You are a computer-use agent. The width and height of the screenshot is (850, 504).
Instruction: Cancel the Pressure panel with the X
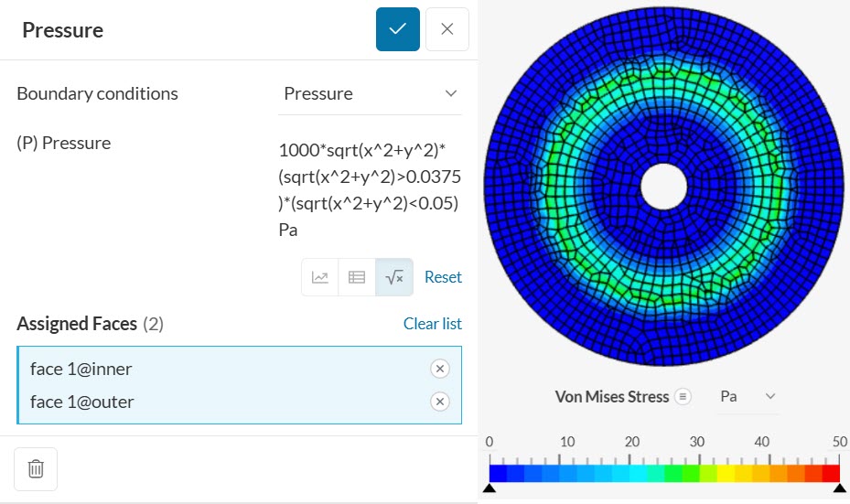[x=447, y=29]
